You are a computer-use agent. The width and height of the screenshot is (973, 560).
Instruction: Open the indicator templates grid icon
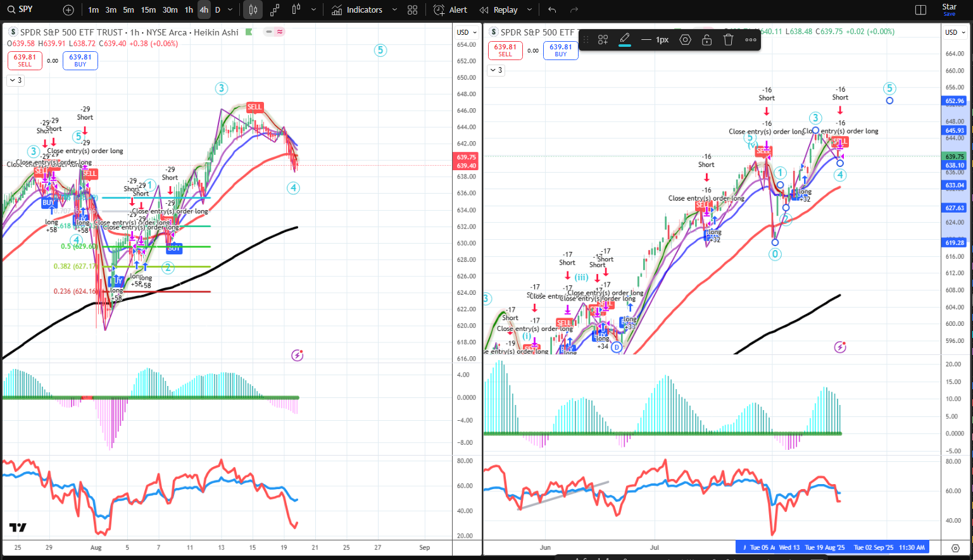coord(413,10)
